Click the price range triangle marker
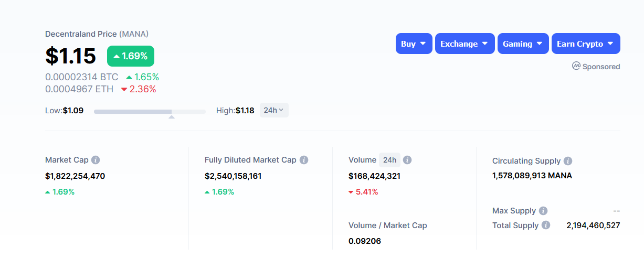 coord(171,117)
